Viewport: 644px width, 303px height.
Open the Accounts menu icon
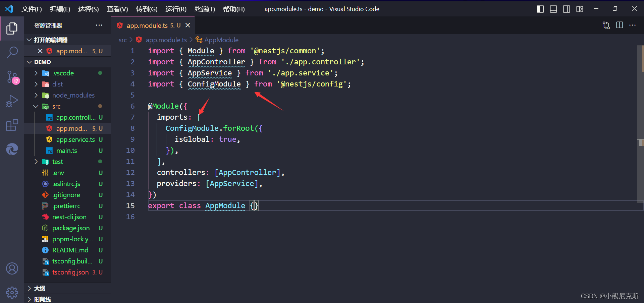pyautogui.click(x=12, y=268)
